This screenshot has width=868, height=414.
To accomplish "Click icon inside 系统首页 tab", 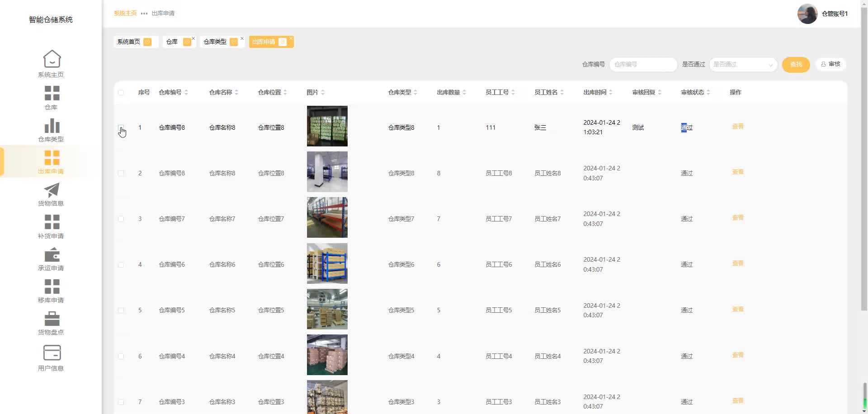I will [147, 42].
